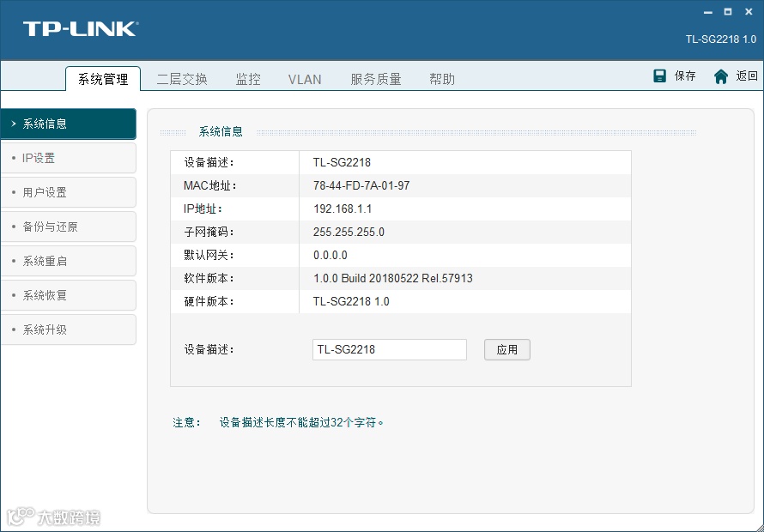Open the 服务质量 tab

[376, 79]
